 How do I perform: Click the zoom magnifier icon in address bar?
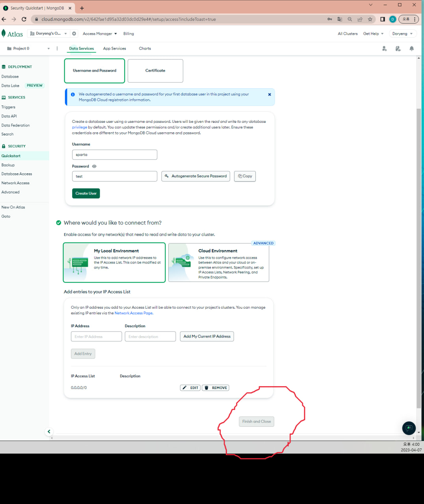coord(350,19)
